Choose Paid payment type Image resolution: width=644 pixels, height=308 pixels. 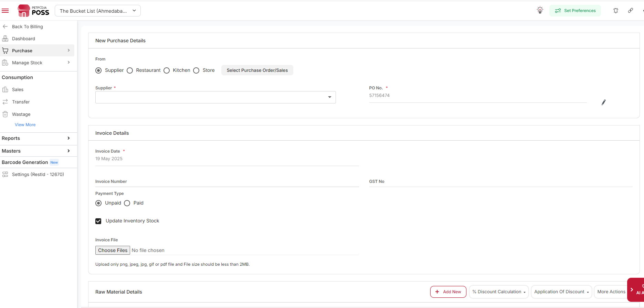click(127, 203)
